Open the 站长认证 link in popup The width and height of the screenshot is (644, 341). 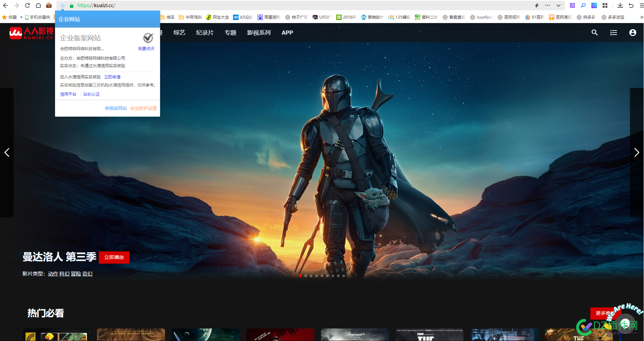point(92,94)
